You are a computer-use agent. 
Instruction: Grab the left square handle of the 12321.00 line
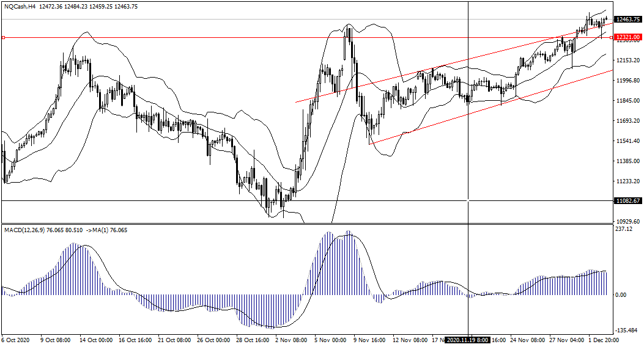pos(4,38)
